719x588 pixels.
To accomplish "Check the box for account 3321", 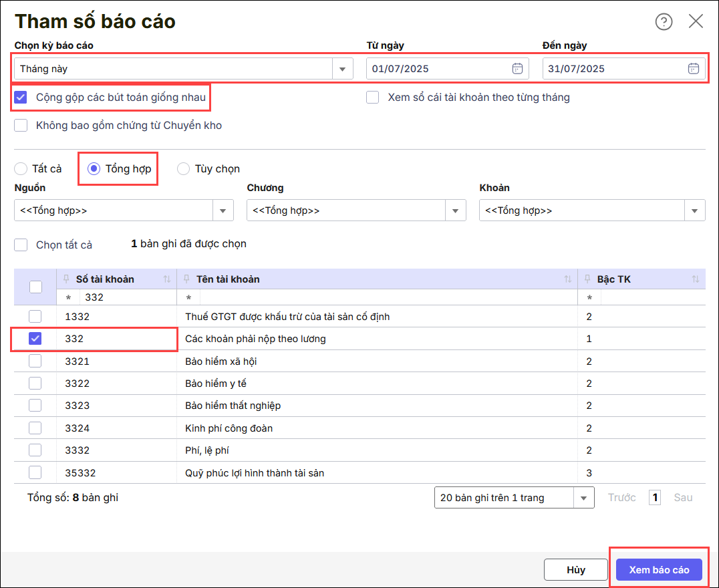I will 35,361.
